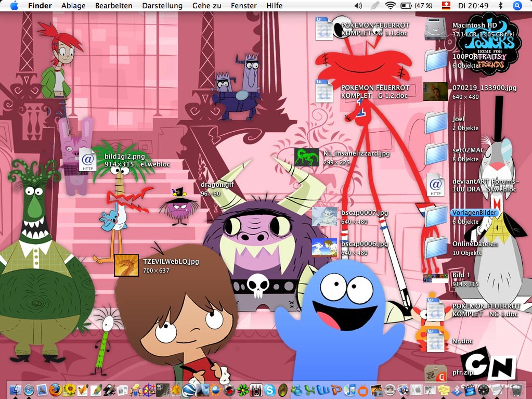The image size is (532, 399).
Task: Open iTunes from the dock
Action: [x=351, y=390]
